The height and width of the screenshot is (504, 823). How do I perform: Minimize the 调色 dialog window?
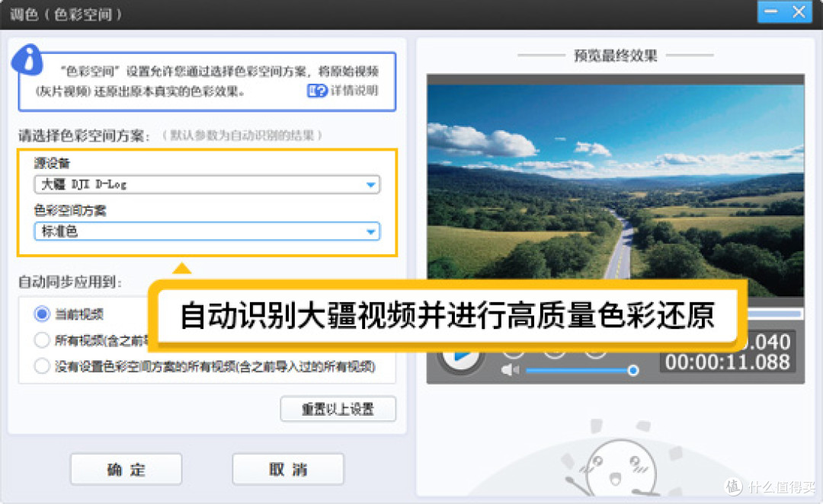pyautogui.click(x=771, y=11)
